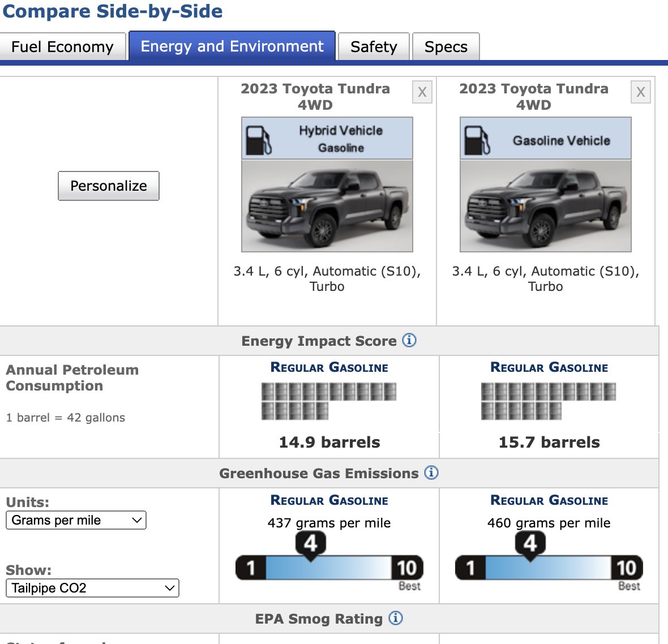Remove the hybrid Tundra from comparison
Screen dimensions: 668x644
click(x=422, y=92)
